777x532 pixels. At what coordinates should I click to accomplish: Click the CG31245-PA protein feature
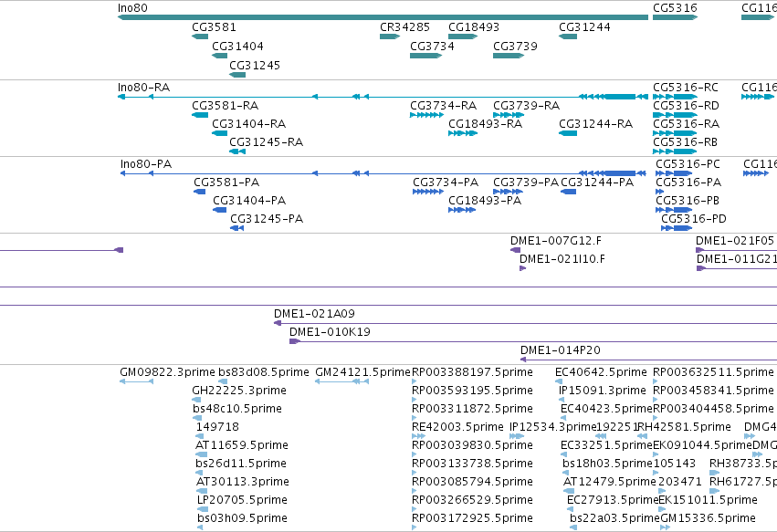(x=236, y=228)
